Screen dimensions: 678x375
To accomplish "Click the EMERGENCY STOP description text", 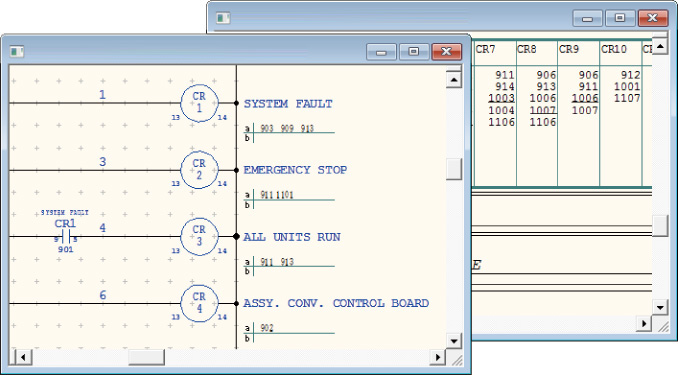I will [295, 170].
